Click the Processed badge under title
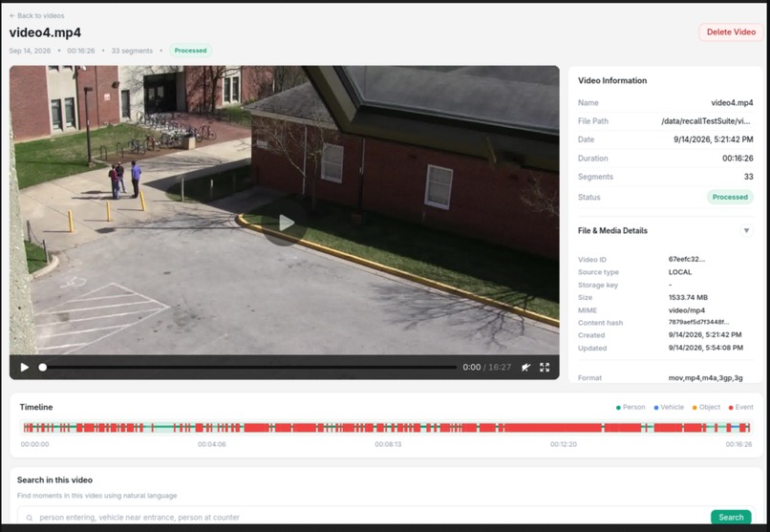Viewport: 770px width, 532px height. coord(190,51)
